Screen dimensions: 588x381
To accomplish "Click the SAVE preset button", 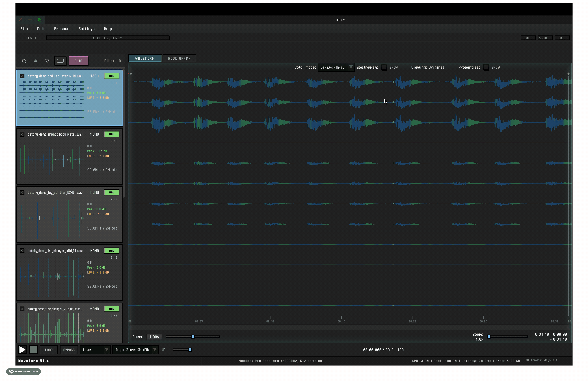I will pyautogui.click(x=528, y=38).
